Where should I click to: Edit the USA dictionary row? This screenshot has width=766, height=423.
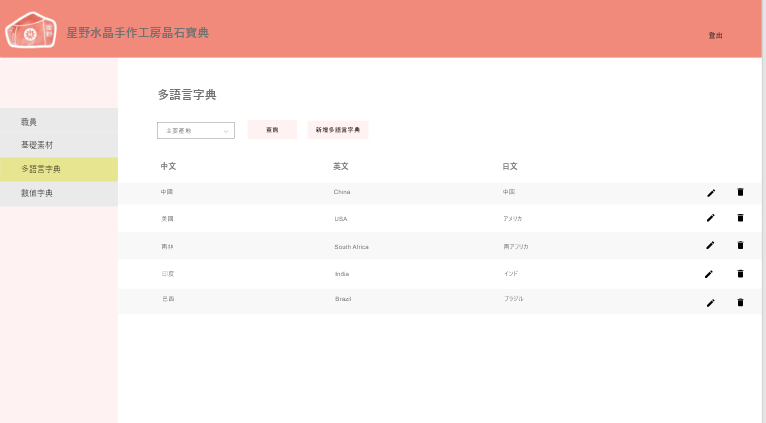(711, 218)
